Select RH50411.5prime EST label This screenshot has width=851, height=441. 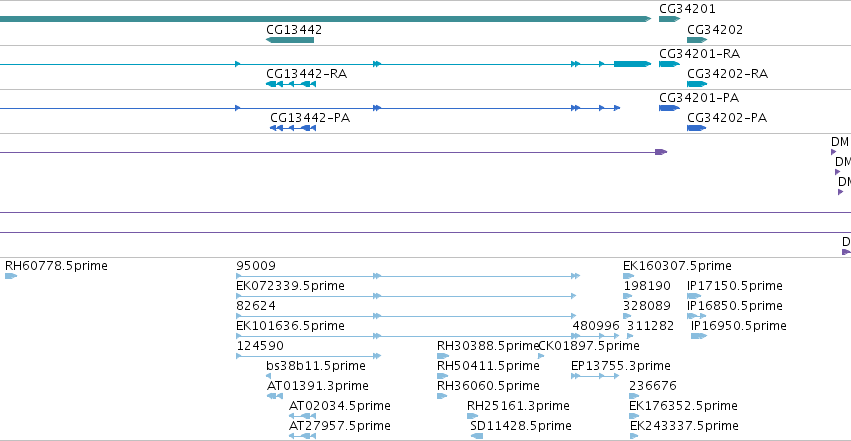488,366
